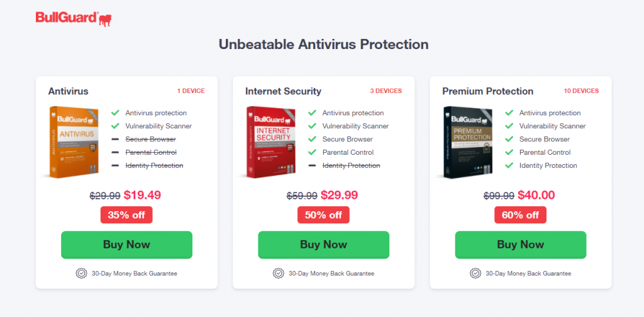The image size is (644, 317).
Task: Click the 10 DEVICES label
Action: tap(581, 91)
